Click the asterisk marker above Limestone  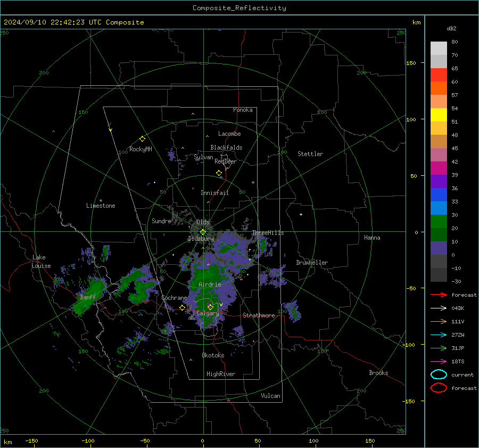pos(101,201)
